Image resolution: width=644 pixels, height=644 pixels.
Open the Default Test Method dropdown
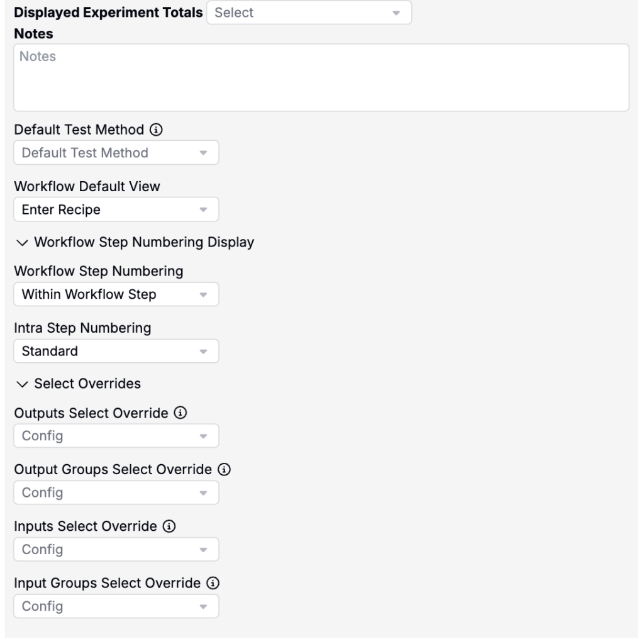(x=116, y=153)
